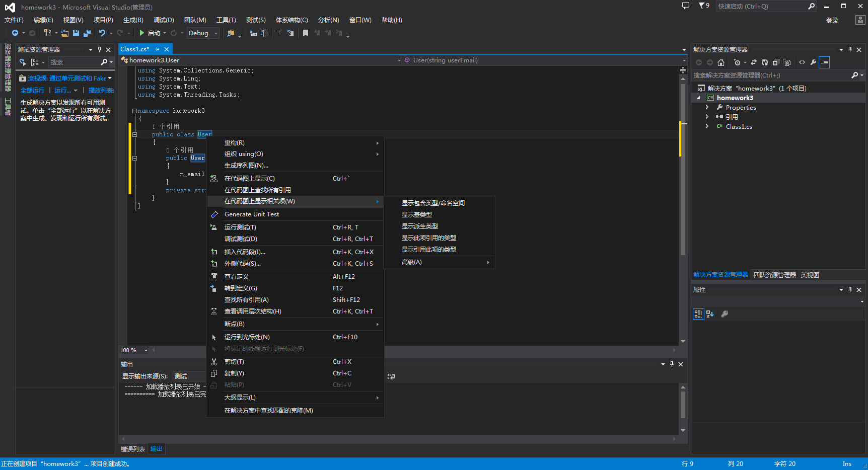Click 登录 sign-in link
Image resolution: width=868 pixels, height=470 pixels.
pyautogui.click(x=832, y=21)
